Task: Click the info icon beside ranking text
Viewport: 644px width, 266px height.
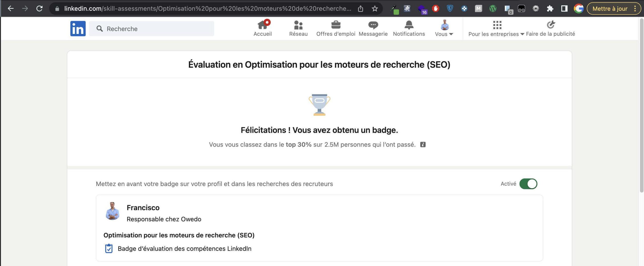Action: point(423,145)
